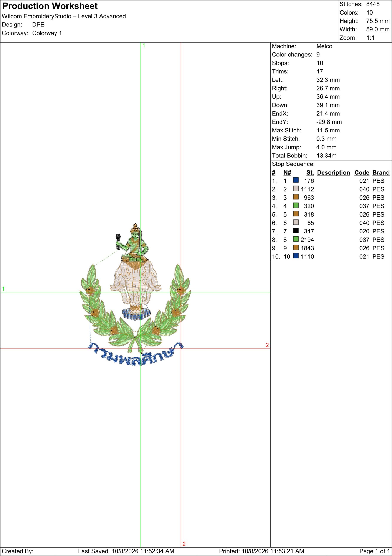Click the stitch count 1843 in row 9
This screenshot has height=556, width=392.
(x=307, y=248)
